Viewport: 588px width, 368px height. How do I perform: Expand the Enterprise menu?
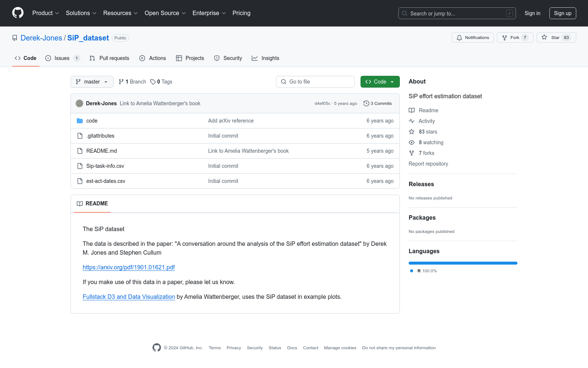(x=209, y=13)
